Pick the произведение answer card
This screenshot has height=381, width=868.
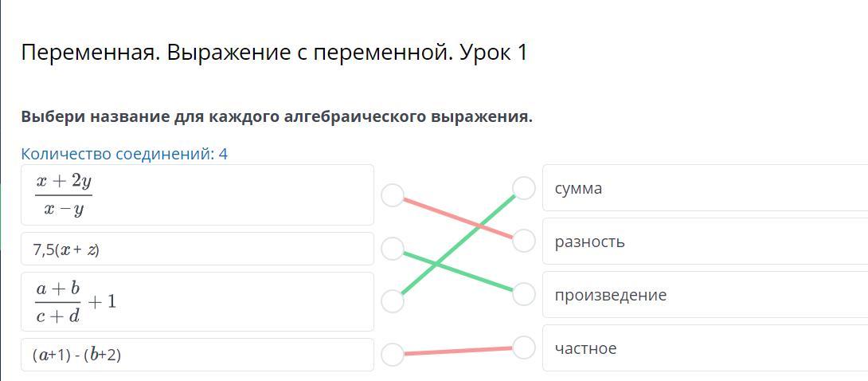pos(705,295)
